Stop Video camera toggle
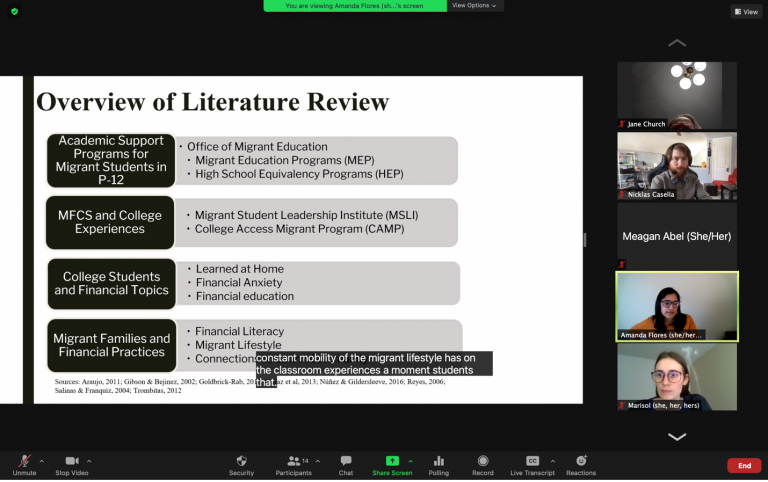The width and height of the screenshot is (768, 482). click(x=72, y=462)
